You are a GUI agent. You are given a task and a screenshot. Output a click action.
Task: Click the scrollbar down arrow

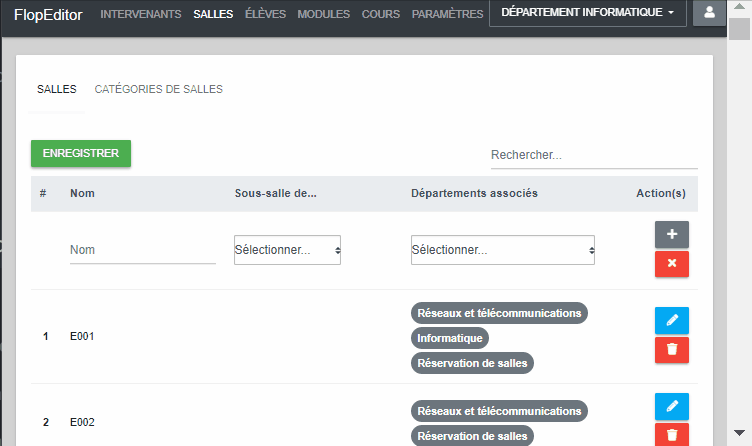click(x=739, y=433)
